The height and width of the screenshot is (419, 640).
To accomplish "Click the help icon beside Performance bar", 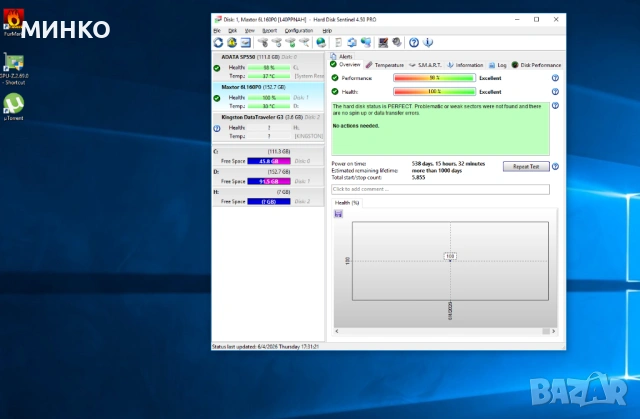I will coord(555,78).
